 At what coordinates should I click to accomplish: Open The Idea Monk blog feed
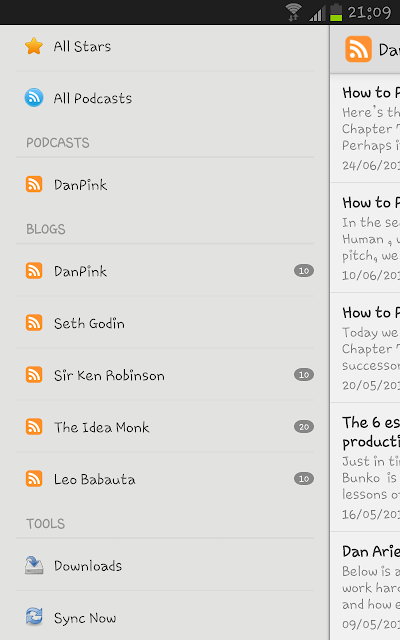tap(165, 427)
